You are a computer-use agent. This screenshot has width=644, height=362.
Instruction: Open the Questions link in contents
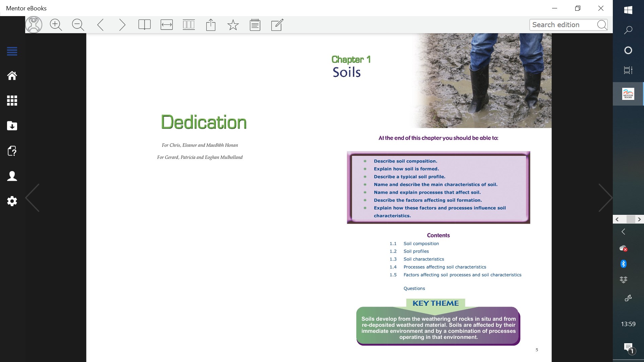(x=414, y=288)
